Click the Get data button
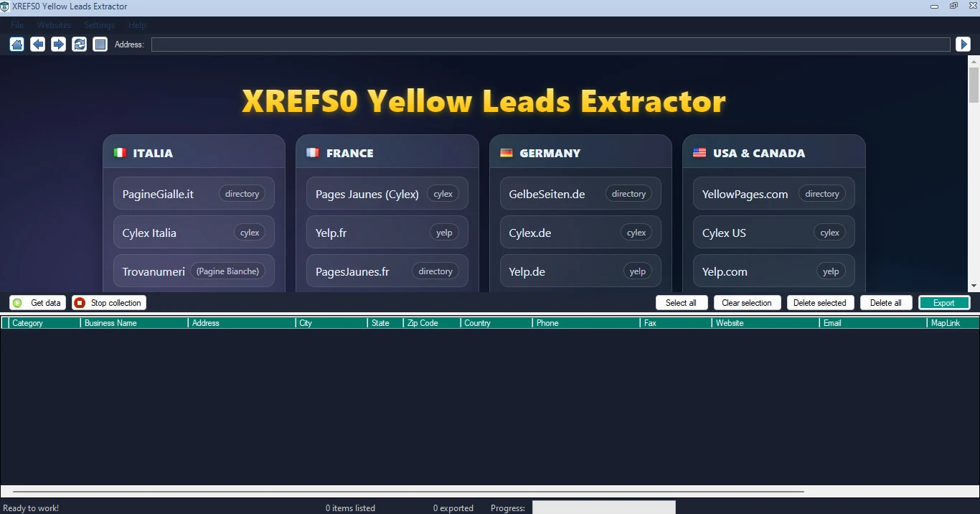980x514 pixels. click(38, 303)
